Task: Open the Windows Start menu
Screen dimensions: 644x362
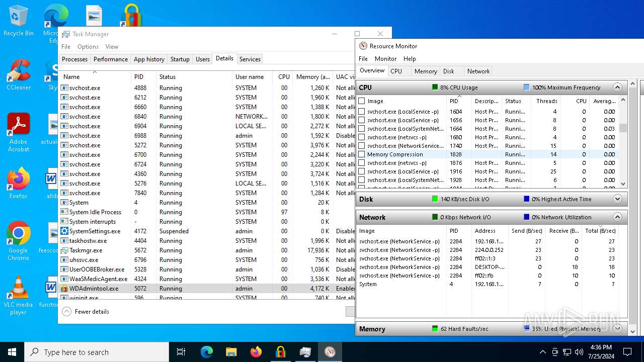Action: click(12, 352)
